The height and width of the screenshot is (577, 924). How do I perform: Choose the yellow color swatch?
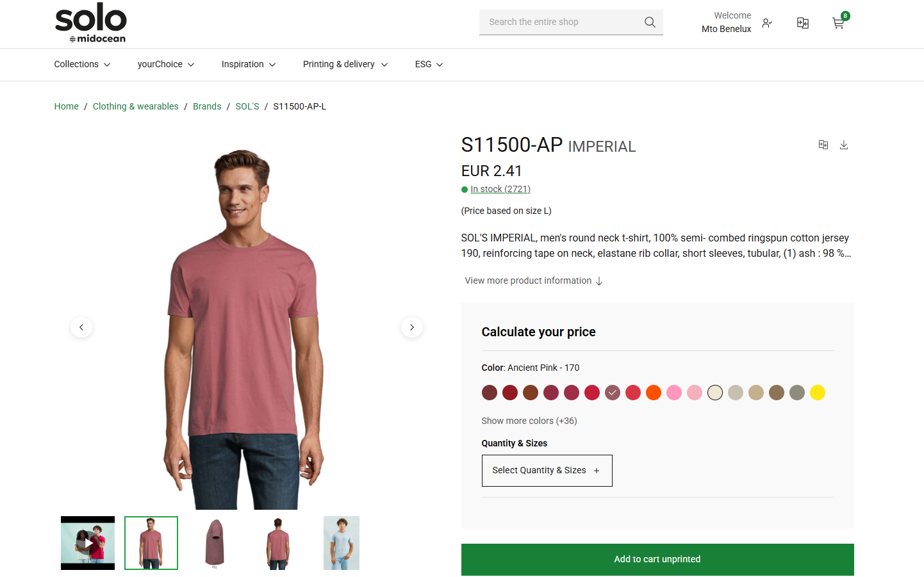point(818,393)
